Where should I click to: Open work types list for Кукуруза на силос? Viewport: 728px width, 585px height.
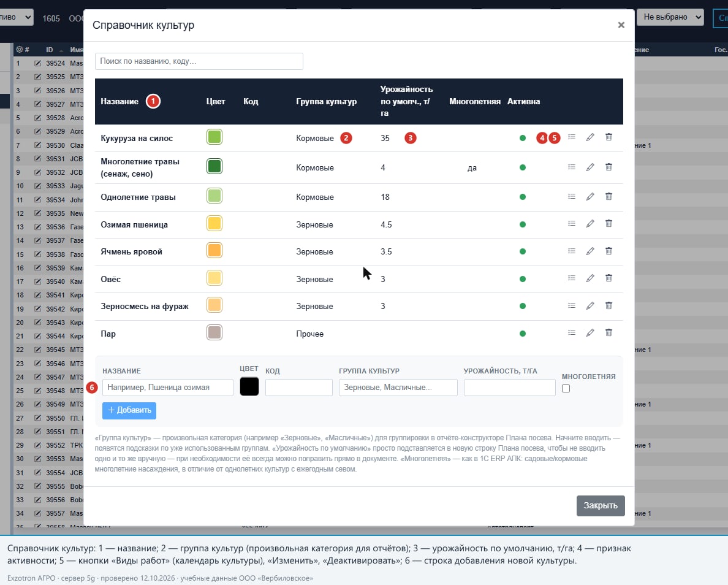pyautogui.click(x=572, y=137)
